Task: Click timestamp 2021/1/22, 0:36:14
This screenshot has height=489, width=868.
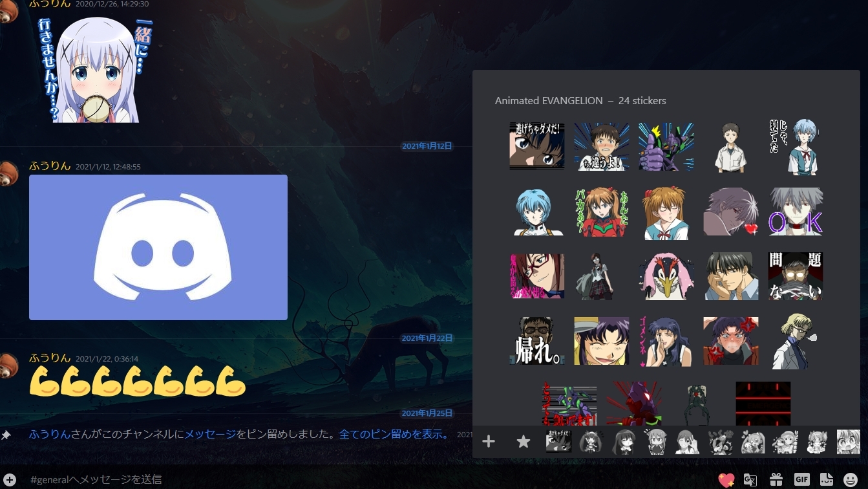Action: pyautogui.click(x=107, y=359)
